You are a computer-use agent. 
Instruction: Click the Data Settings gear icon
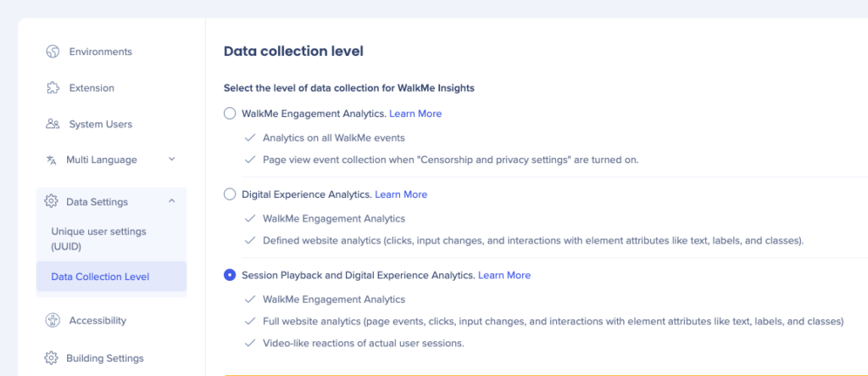point(52,201)
